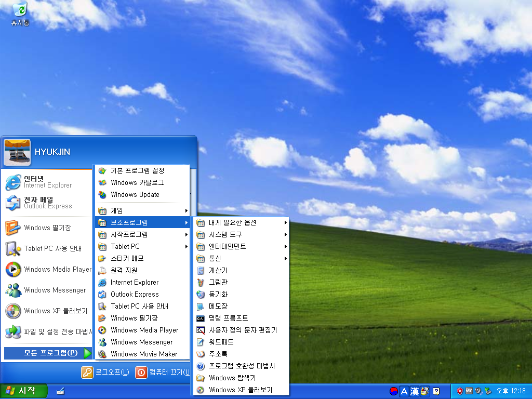532x399 pixels.
Task: Expand 내게 필요한 옵션 submenu
Action: (241, 222)
